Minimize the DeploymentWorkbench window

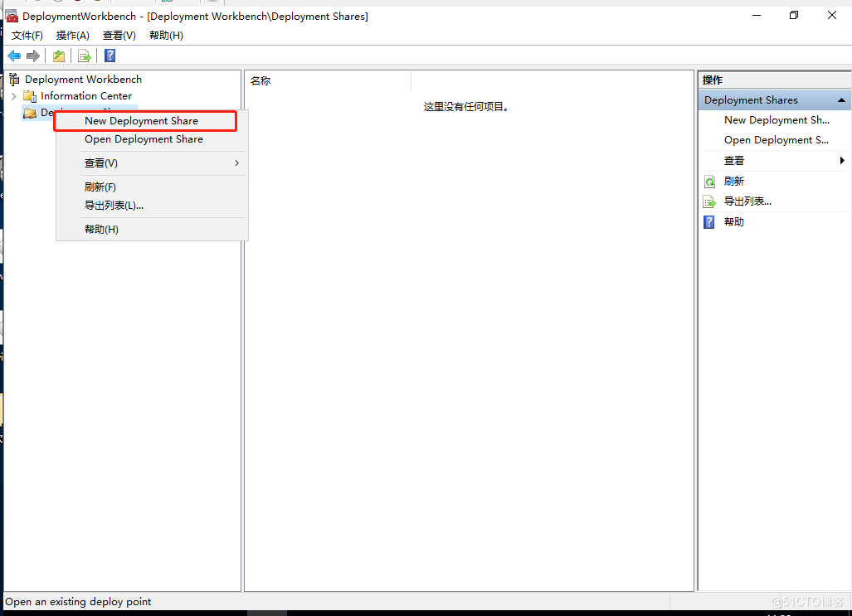756,15
